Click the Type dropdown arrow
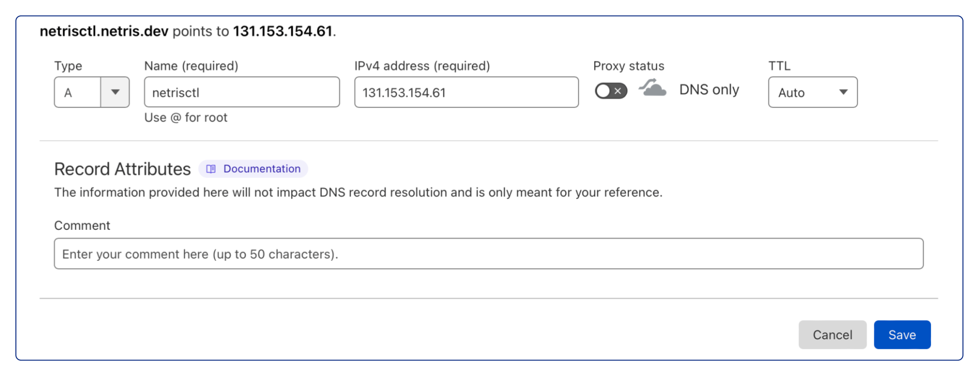Viewport: 980px width, 380px height. (115, 92)
